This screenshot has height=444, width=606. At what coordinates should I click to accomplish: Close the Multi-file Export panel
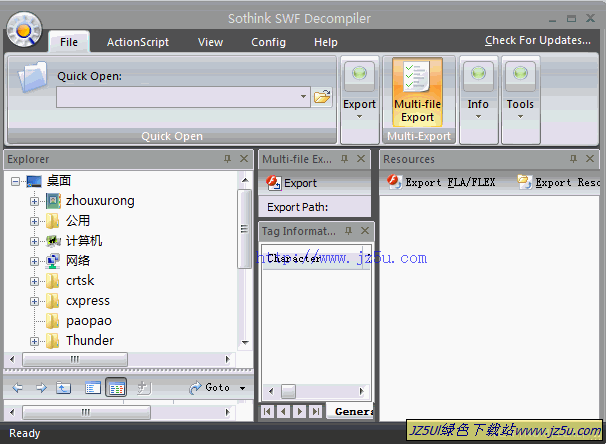361,159
